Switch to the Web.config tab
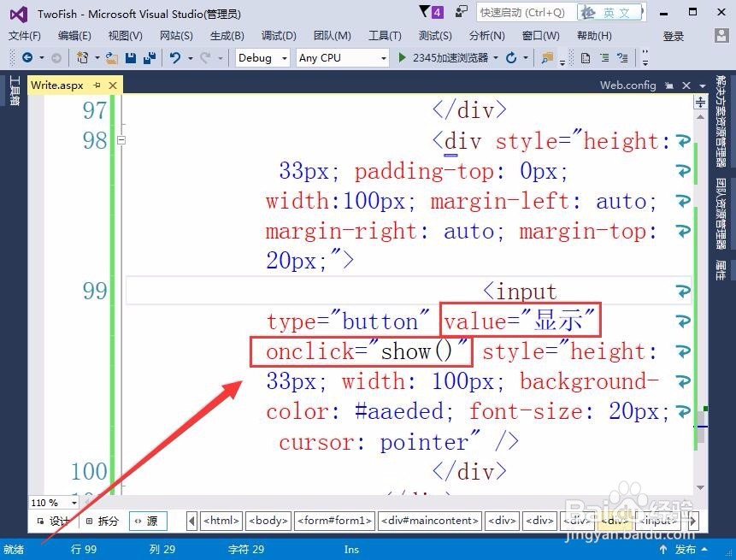Image resolution: width=736 pixels, height=560 pixels. coord(628,85)
